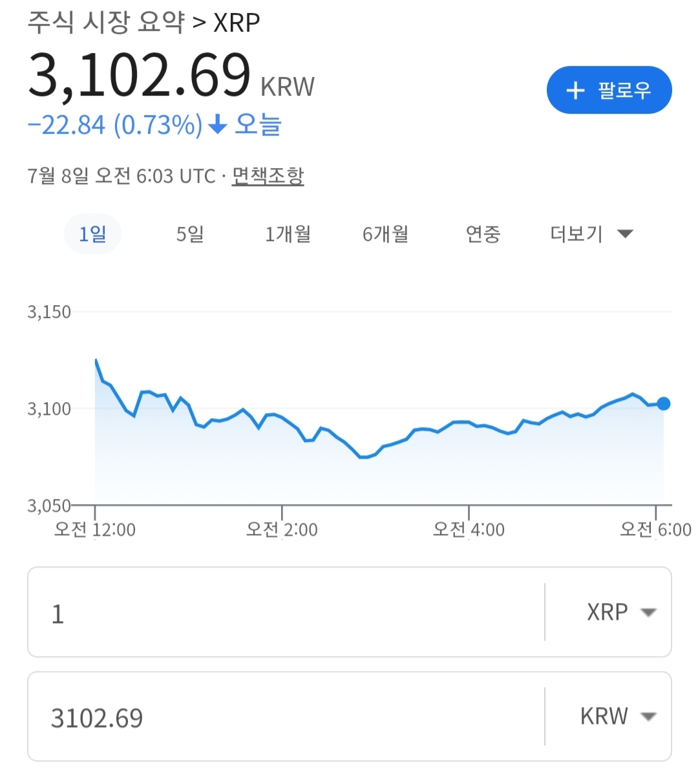Click the blue down arrow price change icon

click(218, 124)
